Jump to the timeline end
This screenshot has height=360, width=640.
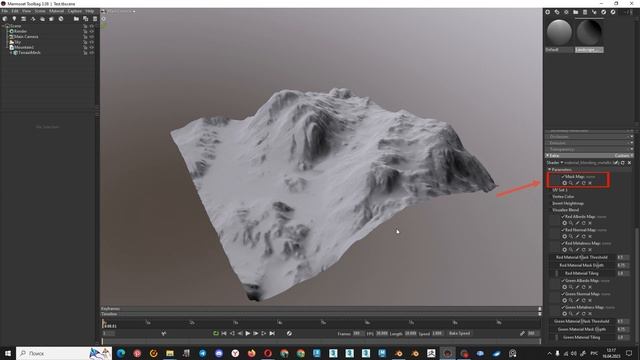272,333
